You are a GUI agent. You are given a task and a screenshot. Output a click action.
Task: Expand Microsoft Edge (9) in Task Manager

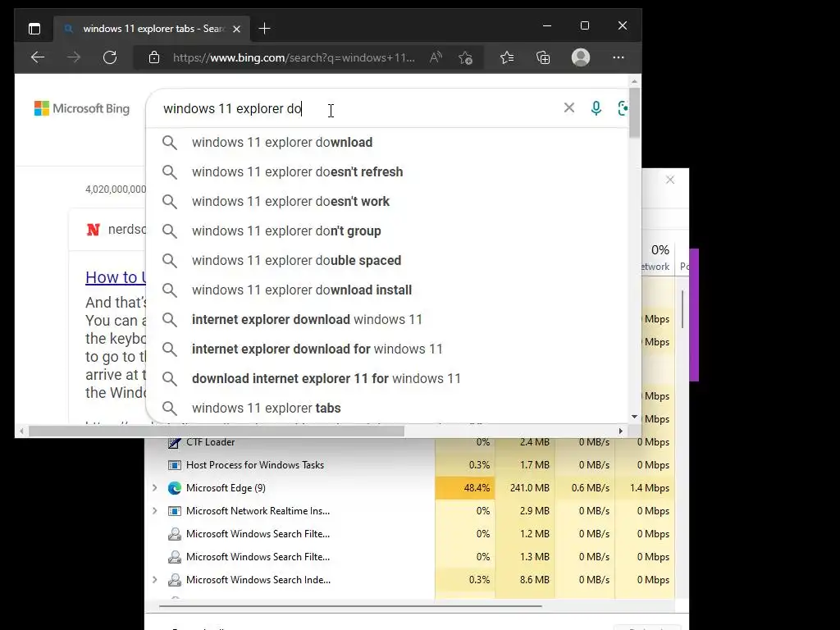tap(154, 487)
